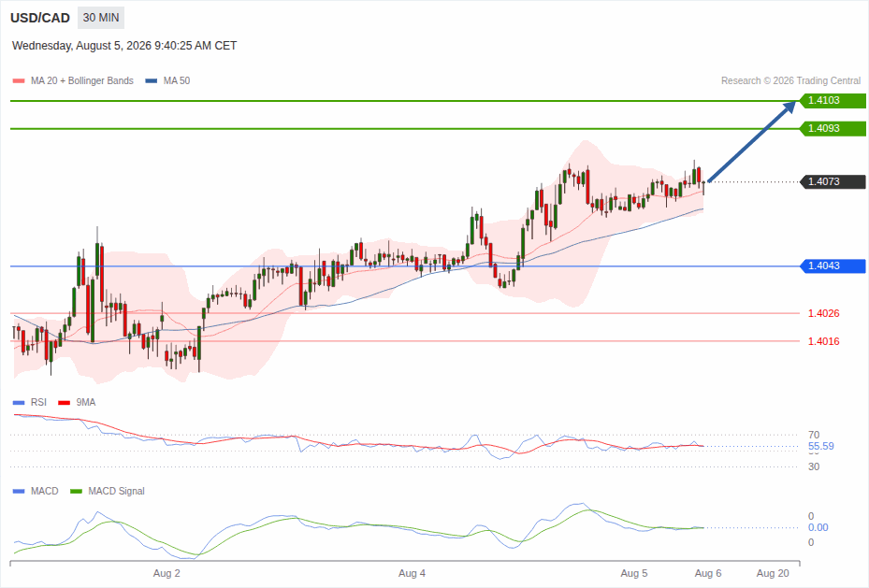Click the Aug 4 date axis label
Screen dimensions: 869x588
(412, 573)
